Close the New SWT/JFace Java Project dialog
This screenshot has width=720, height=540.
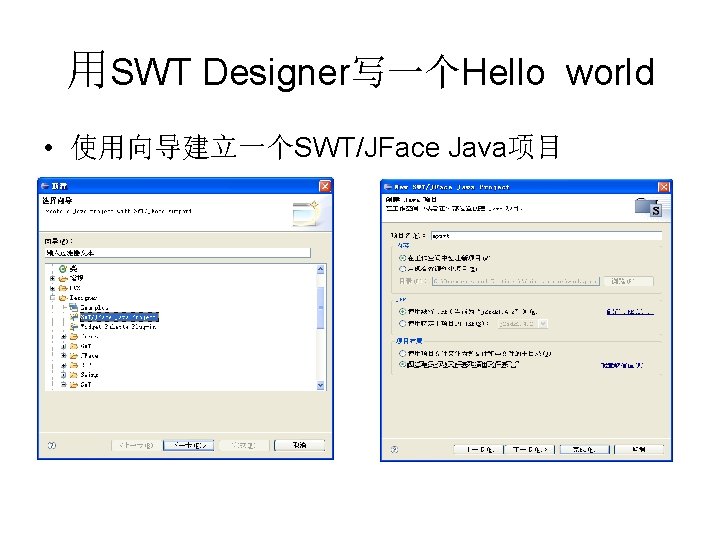tap(664, 187)
